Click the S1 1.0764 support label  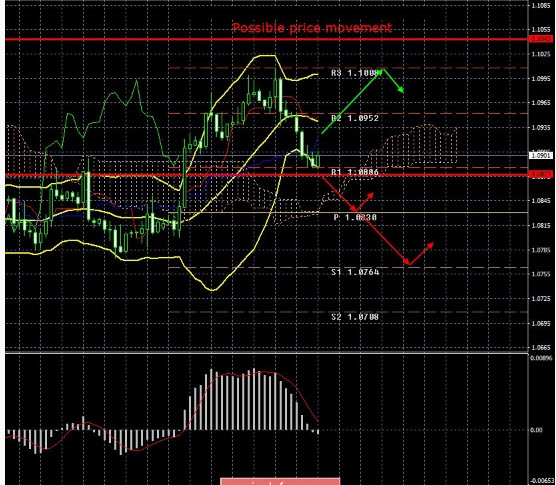coord(355,272)
